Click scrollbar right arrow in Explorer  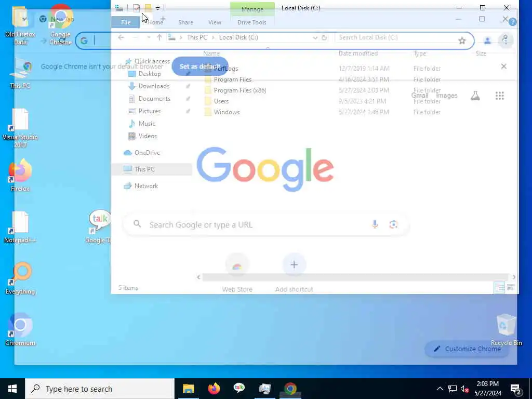click(514, 277)
